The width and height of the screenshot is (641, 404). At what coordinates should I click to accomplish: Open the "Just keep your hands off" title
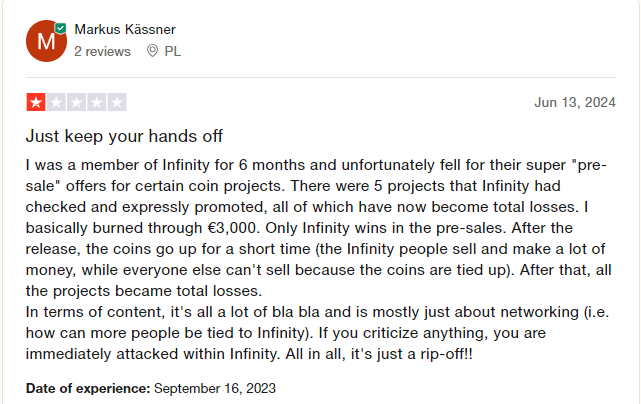[x=124, y=135]
